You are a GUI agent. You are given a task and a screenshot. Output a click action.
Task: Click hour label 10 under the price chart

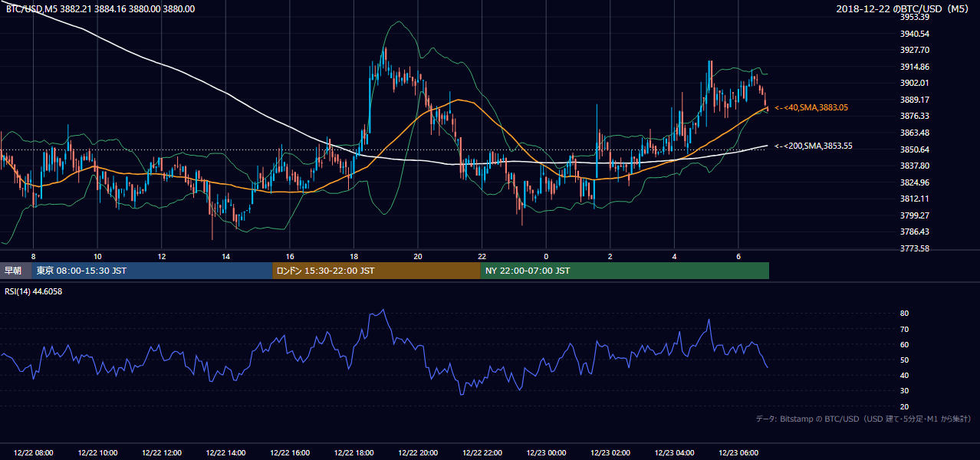pos(97,256)
